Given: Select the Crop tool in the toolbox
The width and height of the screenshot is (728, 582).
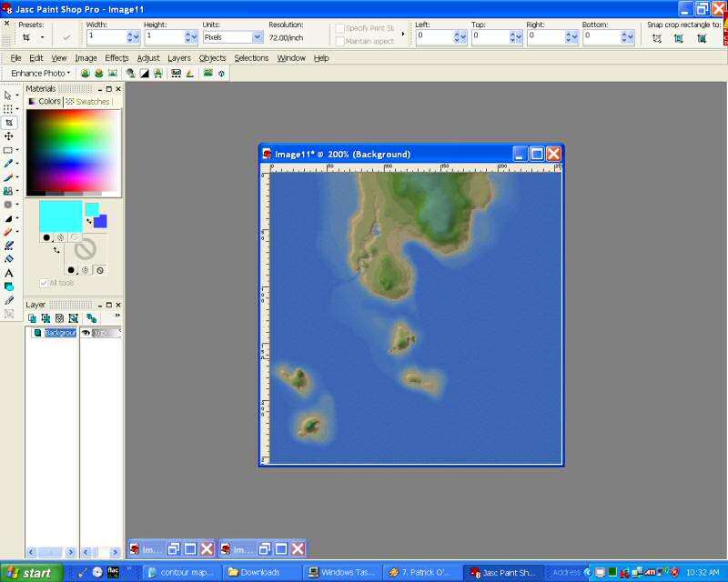Looking at the screenshot, I should click(x=9, y=123).
